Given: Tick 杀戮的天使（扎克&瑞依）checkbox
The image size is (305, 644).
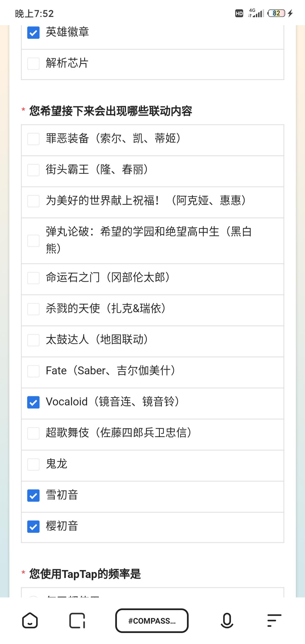Looking at the screenshot, I should point(33,309).
